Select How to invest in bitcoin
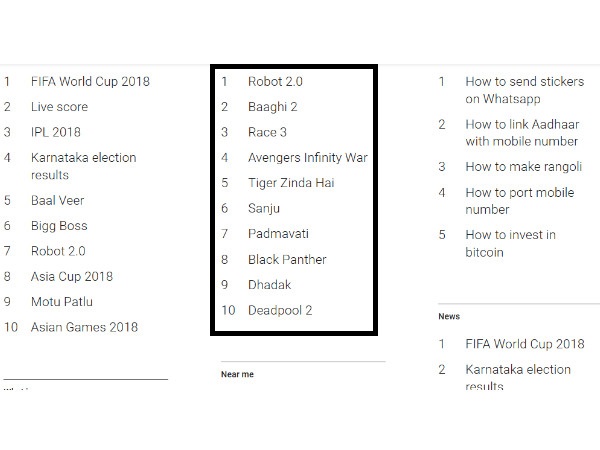 (510, 243)
